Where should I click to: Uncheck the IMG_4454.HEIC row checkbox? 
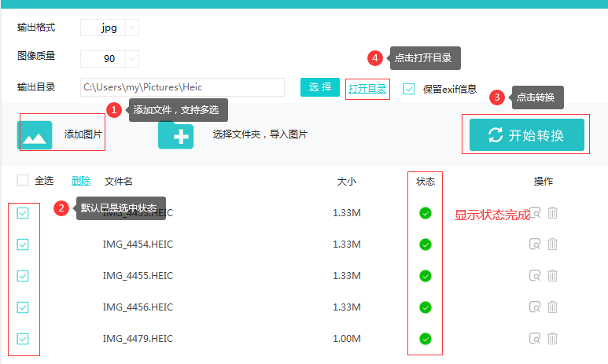[23, 245]
